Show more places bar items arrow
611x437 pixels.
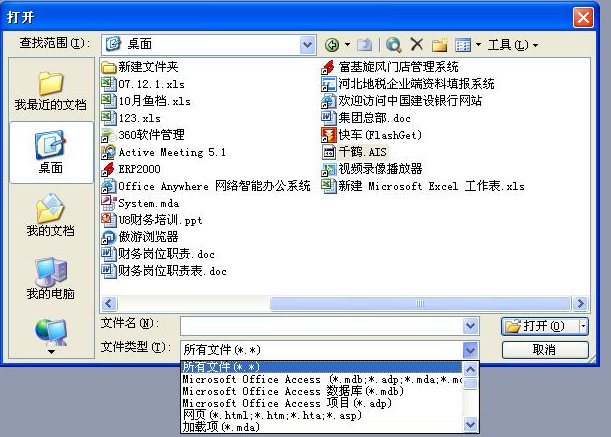51,352
